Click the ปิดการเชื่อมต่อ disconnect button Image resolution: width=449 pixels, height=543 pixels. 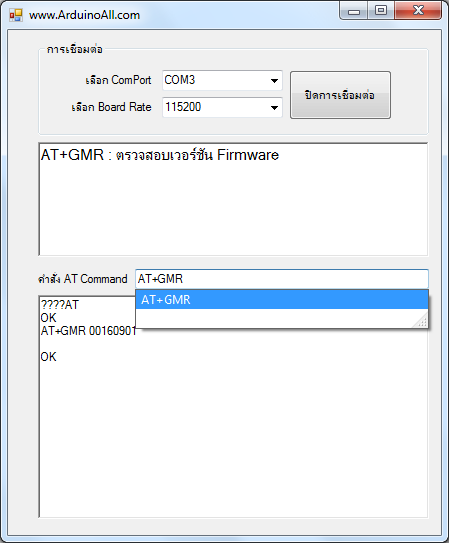pos(340,95)
